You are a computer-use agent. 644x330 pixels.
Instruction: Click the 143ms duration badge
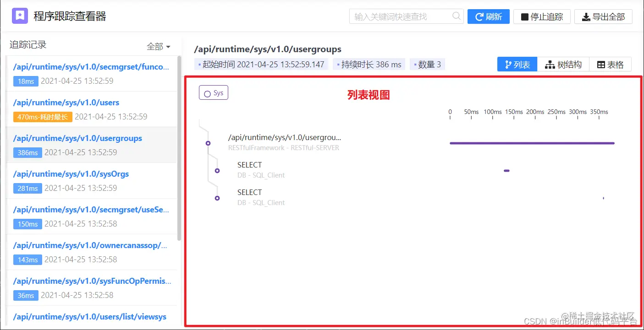(x=28, y=260)
